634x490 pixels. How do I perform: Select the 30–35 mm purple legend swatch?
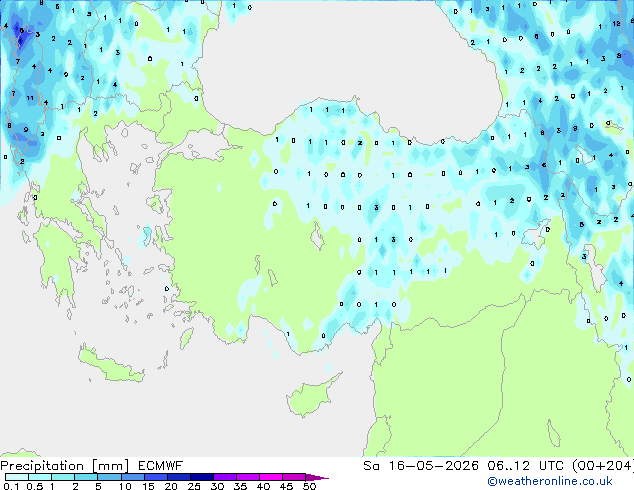(x=225, y=477)
